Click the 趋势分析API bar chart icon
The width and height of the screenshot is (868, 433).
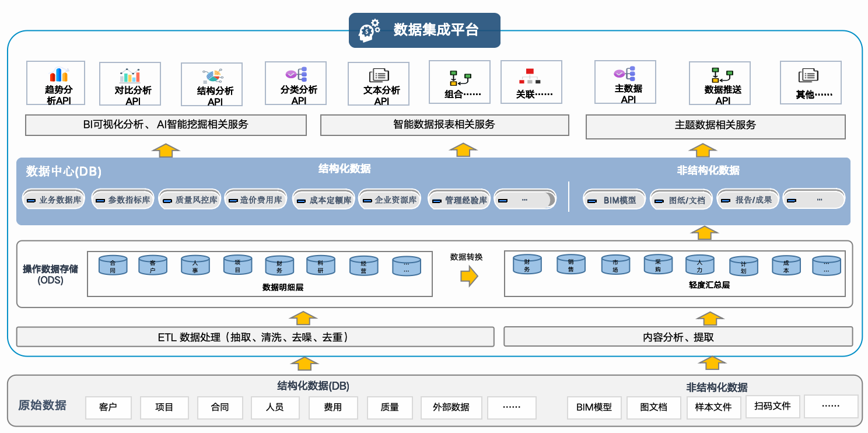pos(58,74)
